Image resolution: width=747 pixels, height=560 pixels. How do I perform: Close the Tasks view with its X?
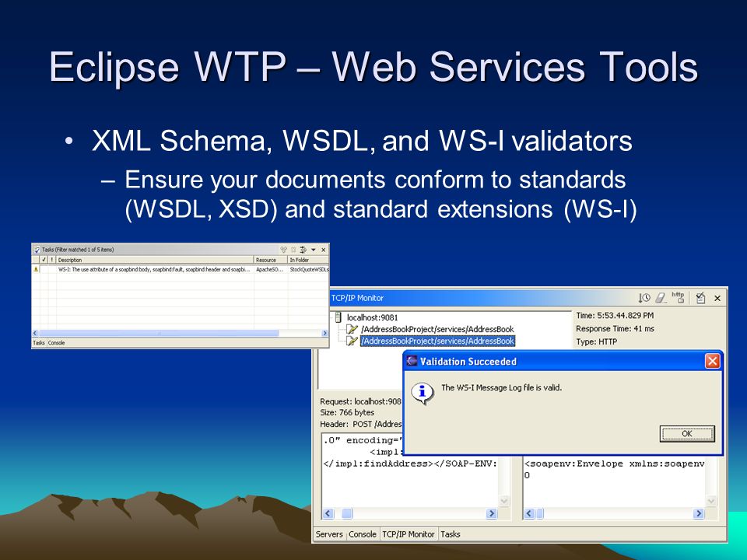click(324, 250)
